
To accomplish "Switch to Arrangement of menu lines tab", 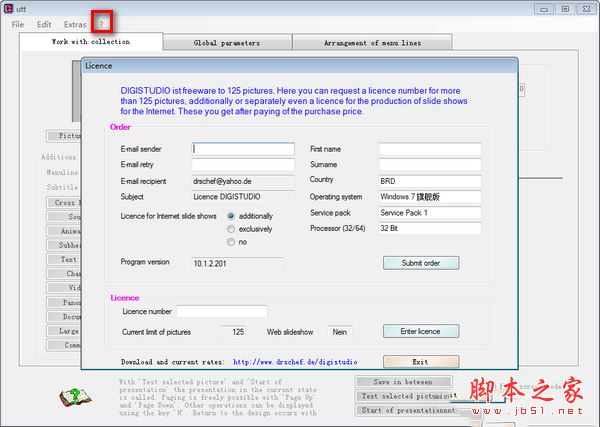I will (372, 43).
